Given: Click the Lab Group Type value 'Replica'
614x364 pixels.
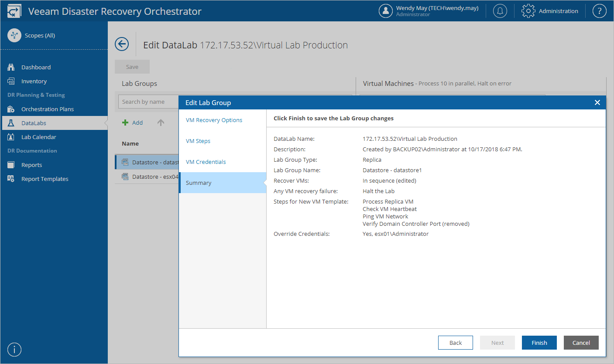Looking at the screenshot, I should tap(372, 160).
